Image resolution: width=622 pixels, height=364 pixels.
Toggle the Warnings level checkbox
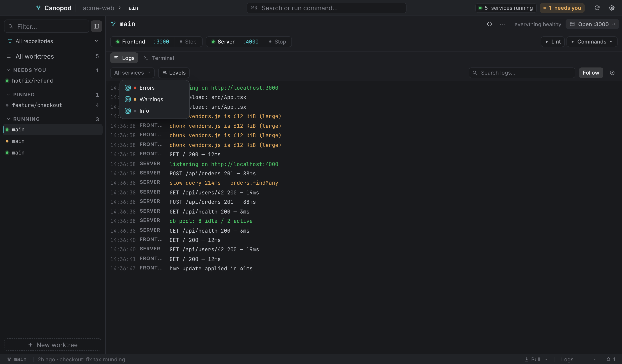pyautogui.click(x=128, y=99)
